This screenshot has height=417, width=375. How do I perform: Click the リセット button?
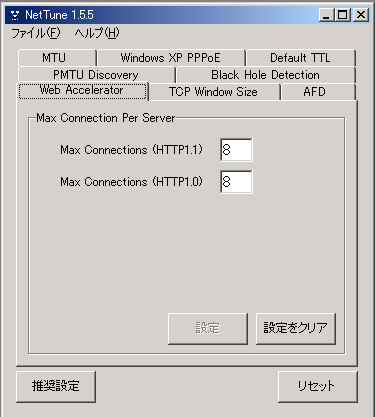317,386
